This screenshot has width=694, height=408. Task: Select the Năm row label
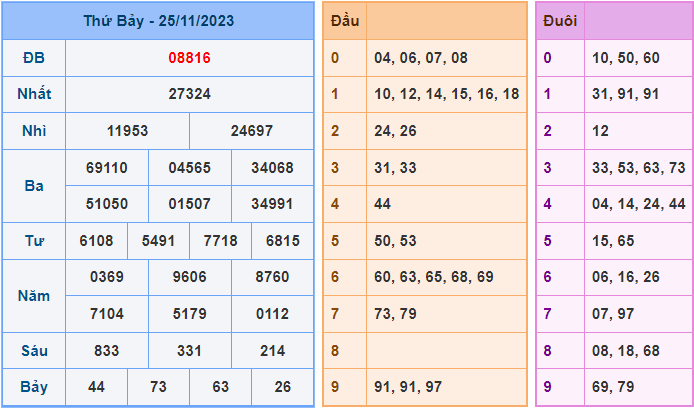click(x=34, y=296)
